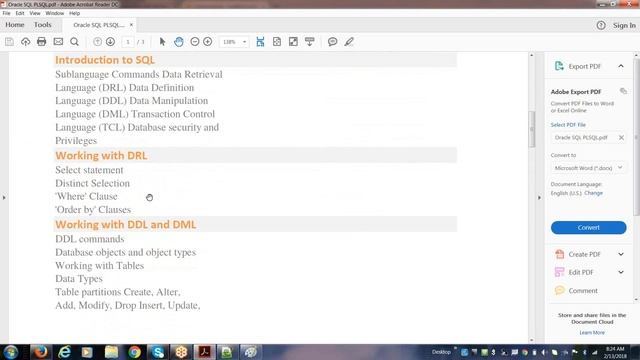The image size is (640, 360).
Task: Activate the Hand pan tool
Action: coord(179,42)
